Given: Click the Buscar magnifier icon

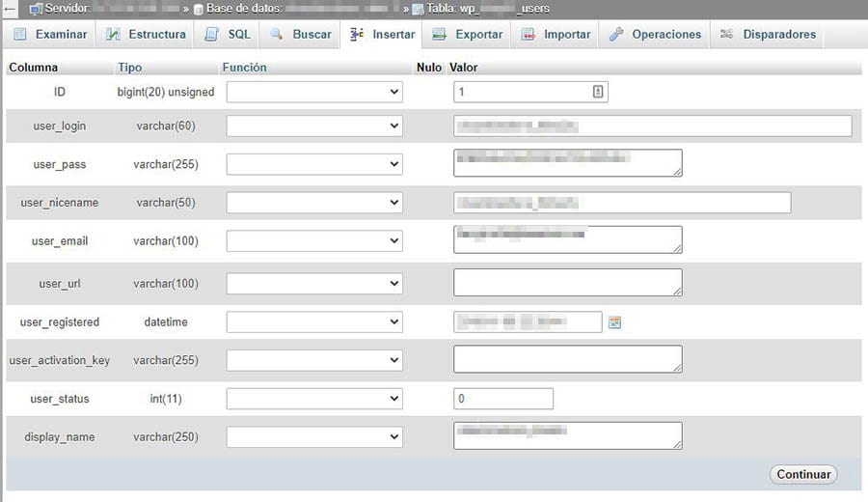Looking at the screenshot, I should (x=276, y=35).
